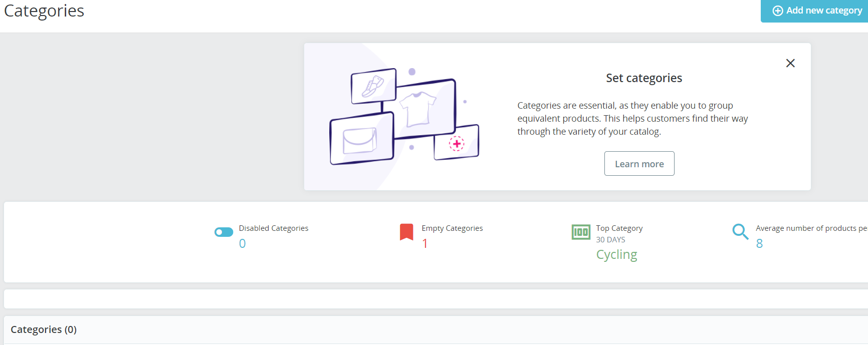Viewport: 868px width, 345px height.
Task: Click the shoe card in the illustration
Action: 373,86
